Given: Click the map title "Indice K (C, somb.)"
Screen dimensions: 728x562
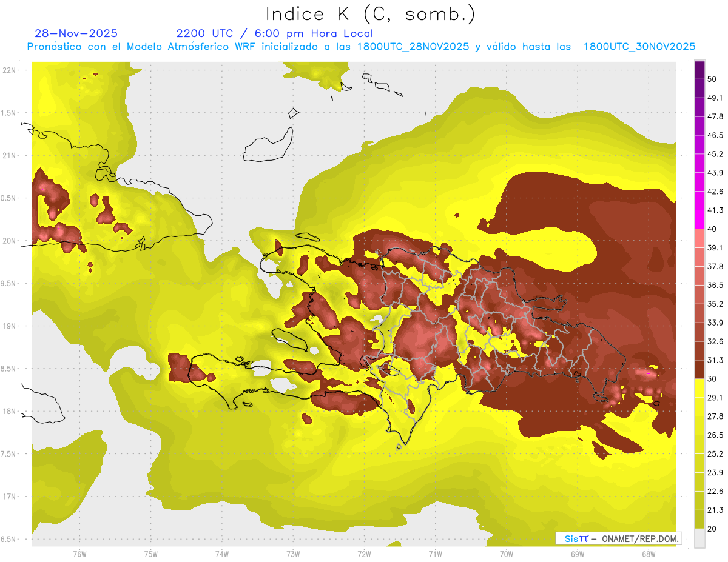Looking at the screenshot, I should coord(371,15).
